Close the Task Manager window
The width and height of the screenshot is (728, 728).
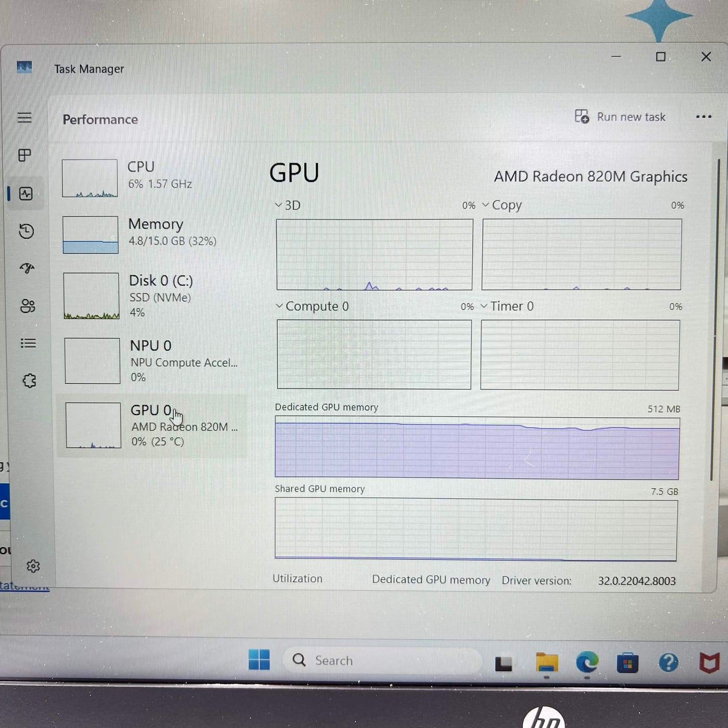[x=706, y=56]
